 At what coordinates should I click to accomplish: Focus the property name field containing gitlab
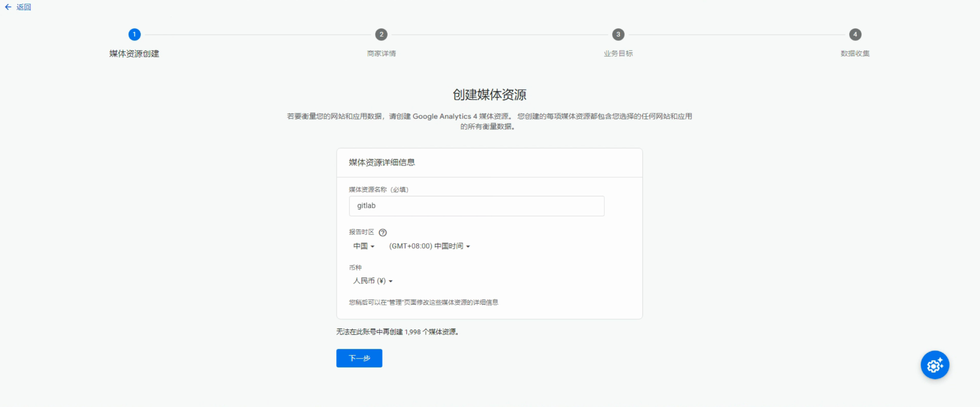(x=476, y=206)
